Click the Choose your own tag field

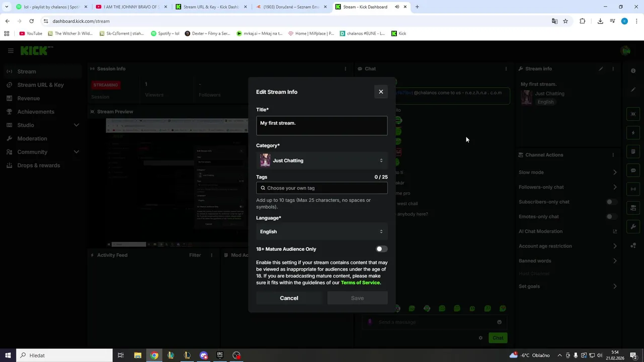click(321, 188)
